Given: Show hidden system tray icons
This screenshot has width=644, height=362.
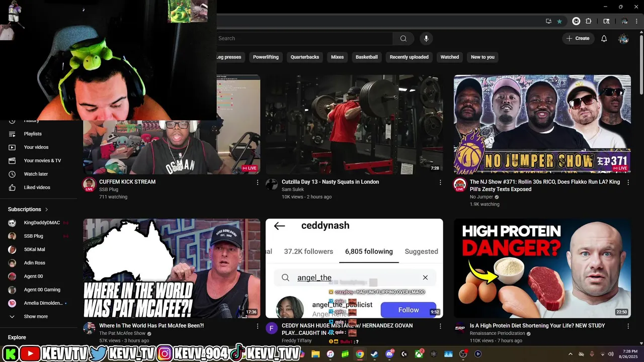Looking at the screenshot, I should pyautogui.click(x=571, y=354).
